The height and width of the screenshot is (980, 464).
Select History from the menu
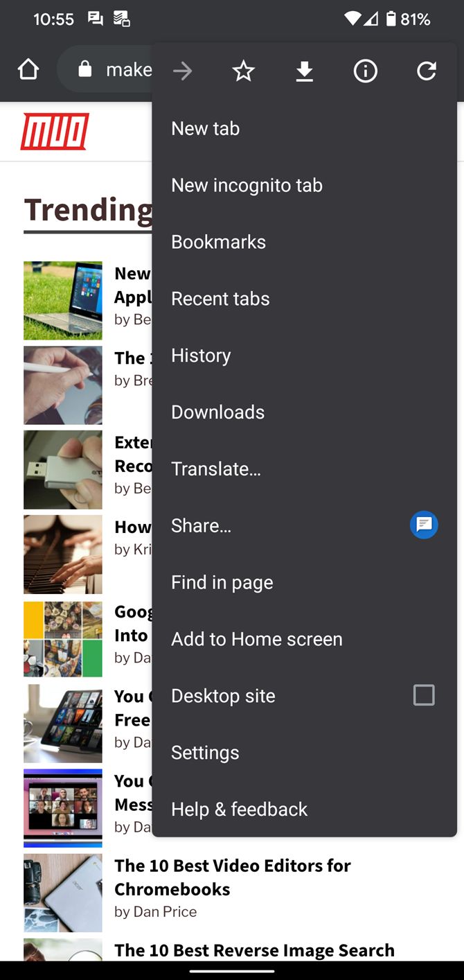click(201, 355)
